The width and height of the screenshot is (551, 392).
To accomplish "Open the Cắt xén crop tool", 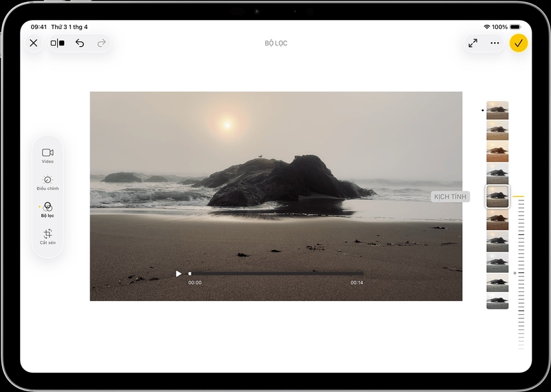I will click(x=48, y=237).
